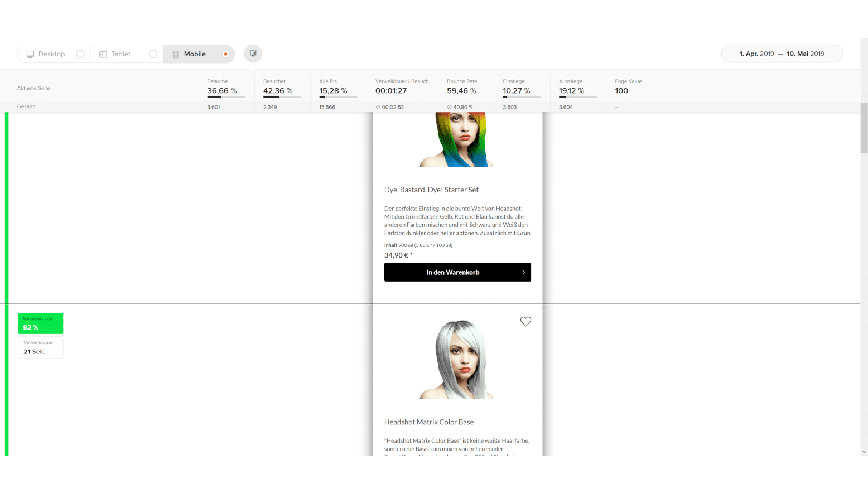This screenshot has width=868, height=494.
Task: Switch to the Tablet view tab
Action: (x=126, y=54)
